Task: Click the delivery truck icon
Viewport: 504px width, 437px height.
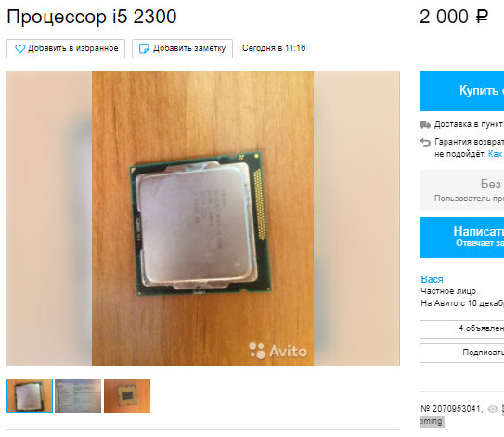Action: (x=425, y=124)
